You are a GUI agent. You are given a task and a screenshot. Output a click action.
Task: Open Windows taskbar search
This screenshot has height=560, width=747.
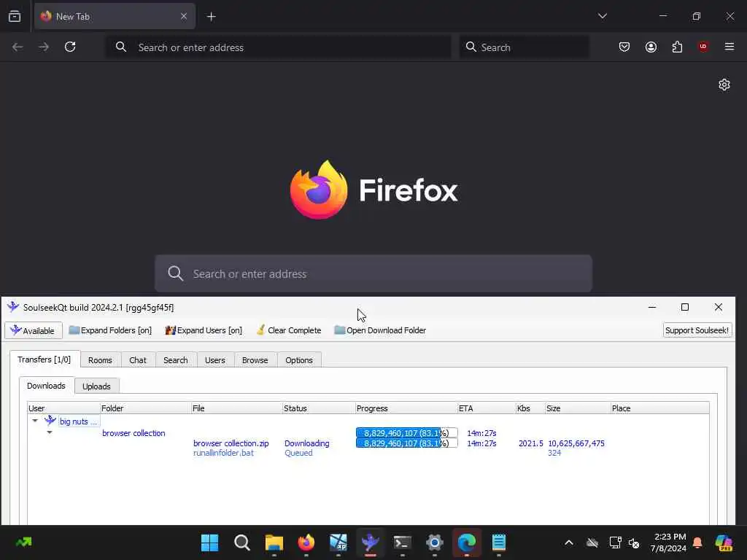(242, 542)
